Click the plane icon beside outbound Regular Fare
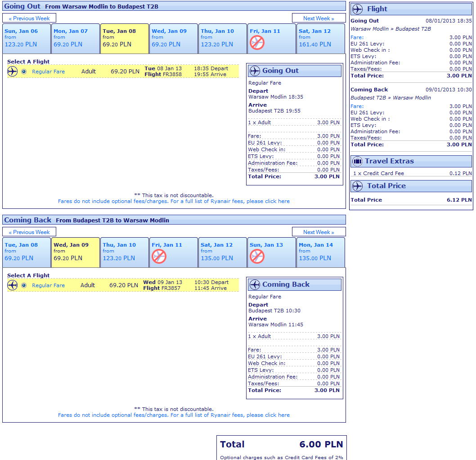Screen dimensions: 476x460 (12, 72)
